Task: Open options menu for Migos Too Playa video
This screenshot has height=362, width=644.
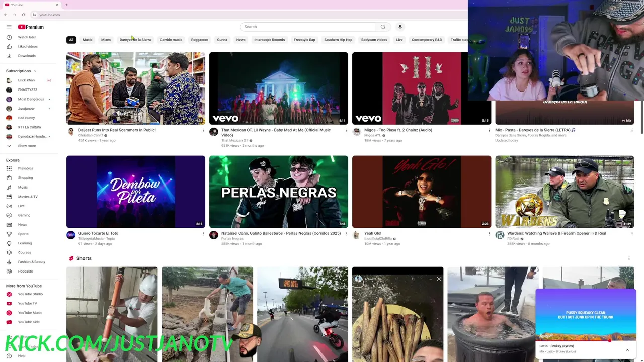Action: pos(489,131)
